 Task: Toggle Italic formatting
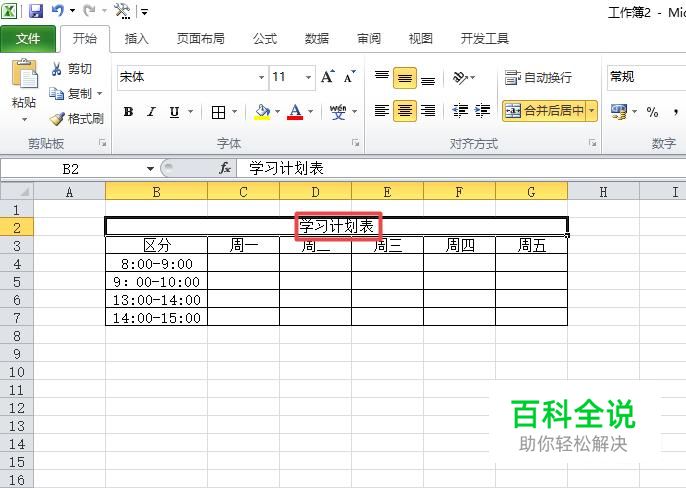[151, 112]
